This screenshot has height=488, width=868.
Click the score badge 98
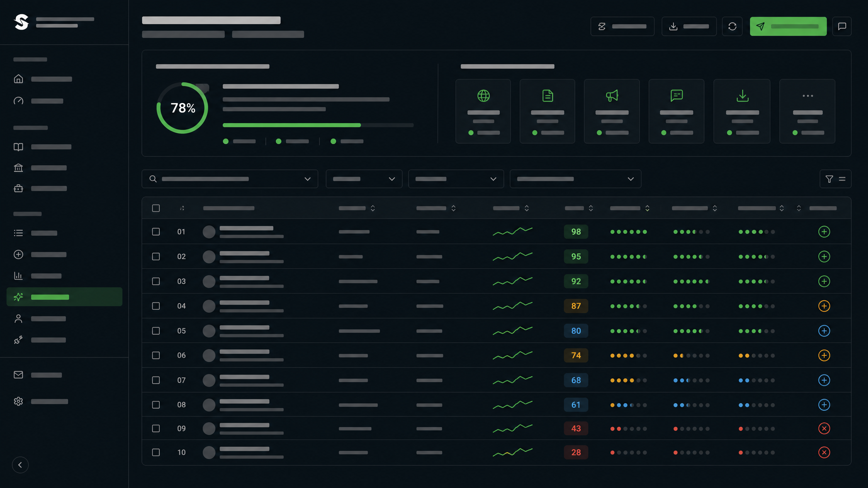576,232
